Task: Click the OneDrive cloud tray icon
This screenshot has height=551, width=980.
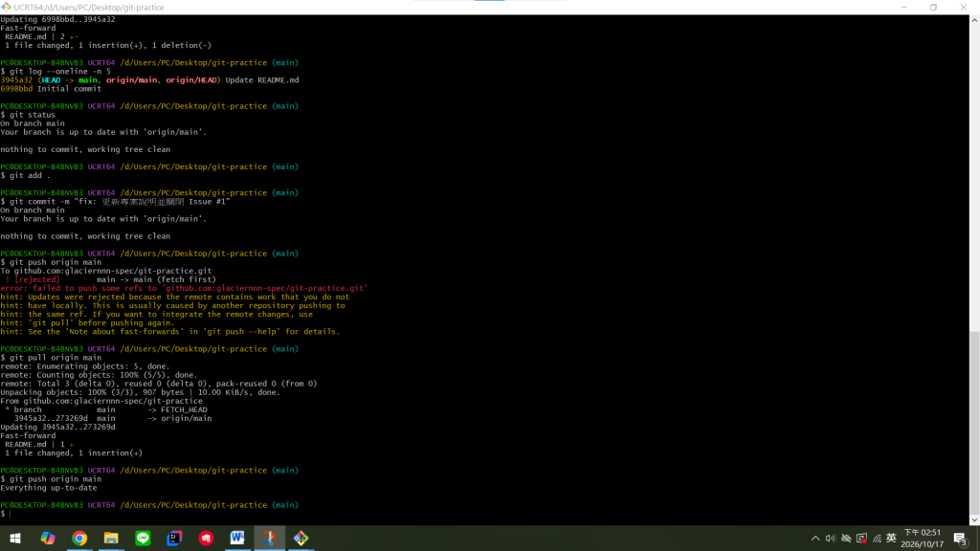Action: [x=846, y=539]
